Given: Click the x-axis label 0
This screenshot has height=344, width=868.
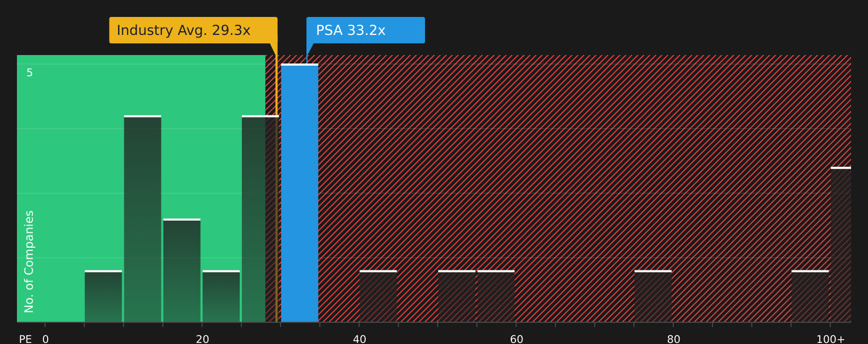Looking at the screenshot, I should tap(46, 339).
